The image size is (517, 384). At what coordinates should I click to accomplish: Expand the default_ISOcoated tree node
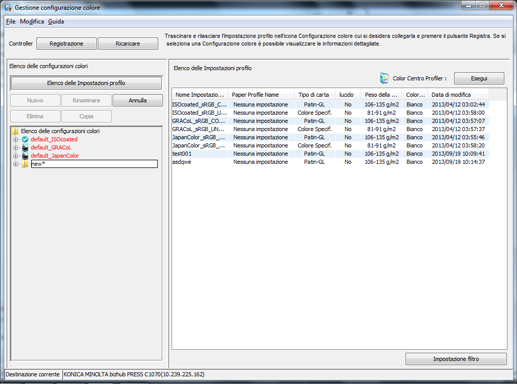15,139
